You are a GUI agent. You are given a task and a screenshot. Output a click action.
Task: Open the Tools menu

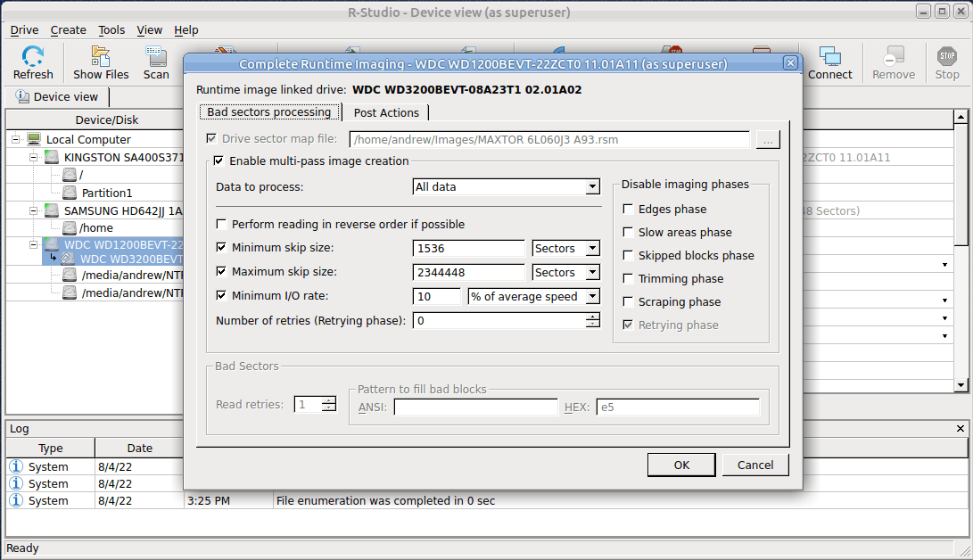click(x=111, y=29)
